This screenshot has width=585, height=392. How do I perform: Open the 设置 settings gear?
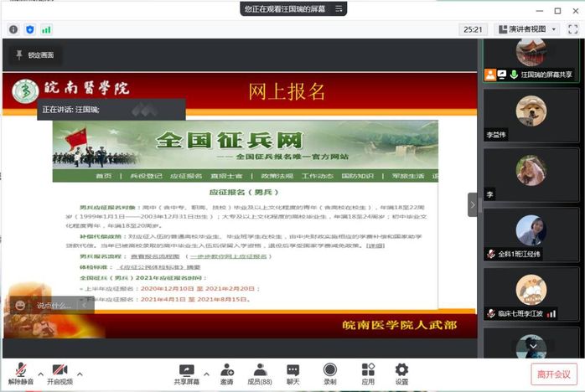[x=401, y=374]
